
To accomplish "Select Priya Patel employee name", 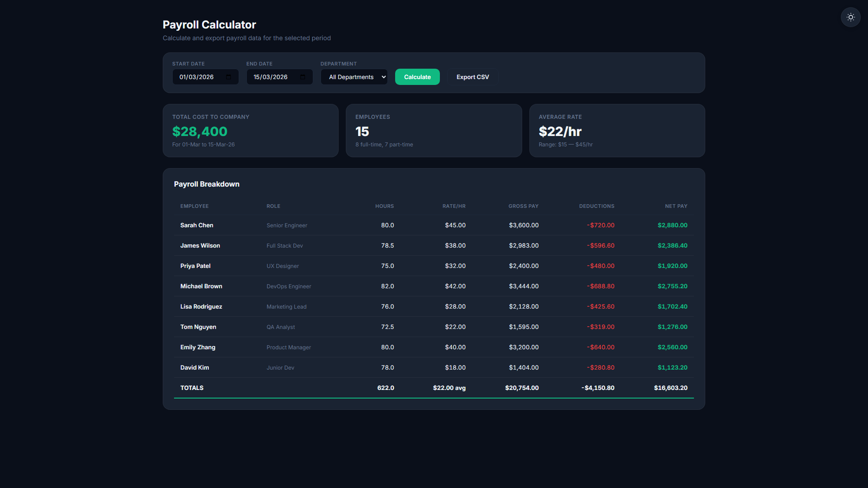I will pyautogui.click(x=195, y=266).
